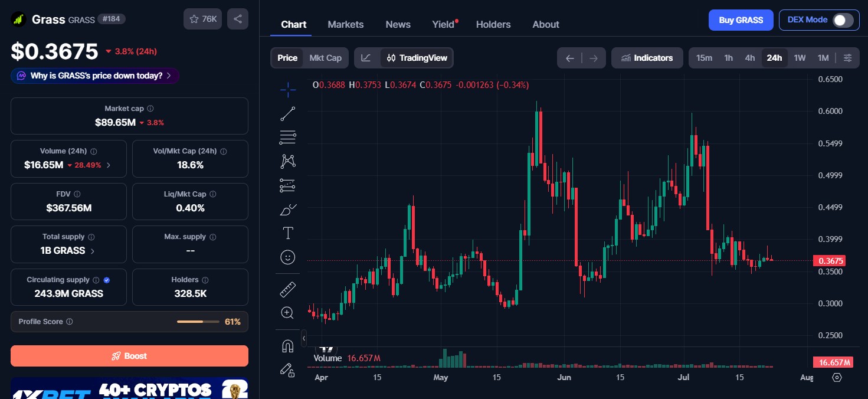Image resolution: width=868 pixels, height=399 pixels.
Task: Expand Volume (24h) details arrow
Action: (x=107, y=165)
